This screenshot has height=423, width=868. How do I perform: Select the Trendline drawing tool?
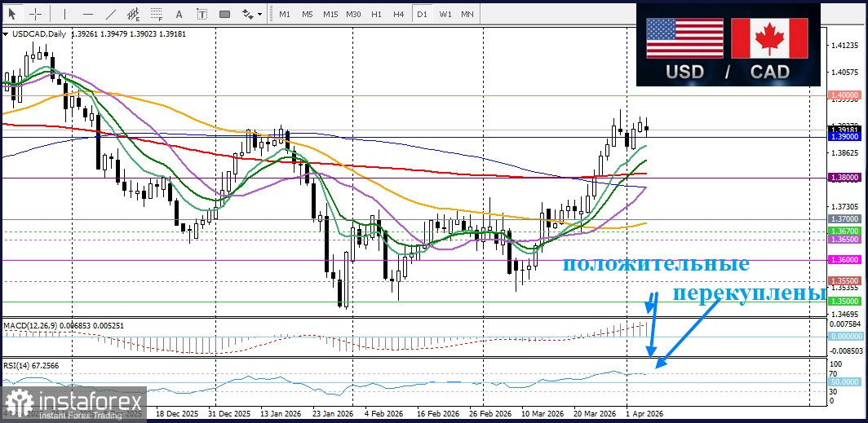click(x=110, y=14)
